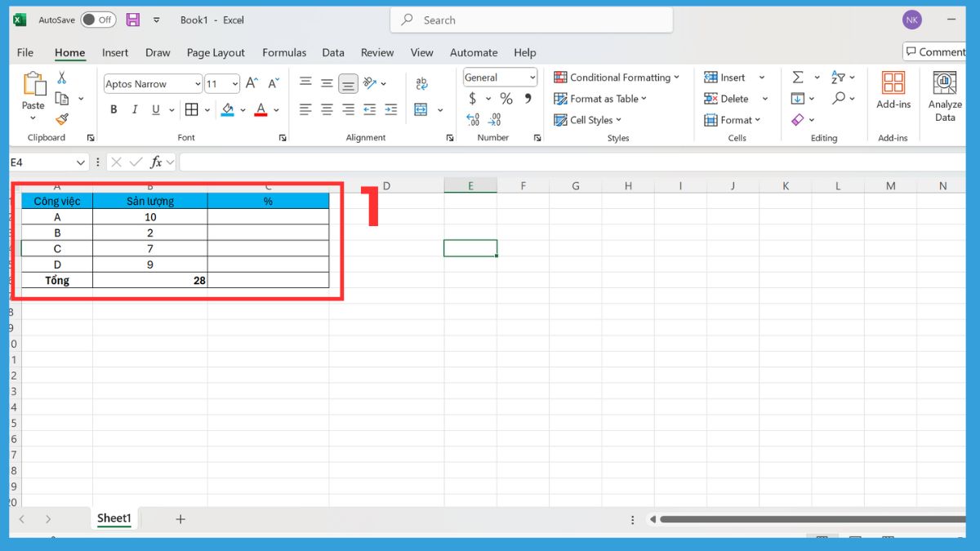Apply bold formatting with the B icon
The height and width of the screenshot is (551, 980).
114,109
